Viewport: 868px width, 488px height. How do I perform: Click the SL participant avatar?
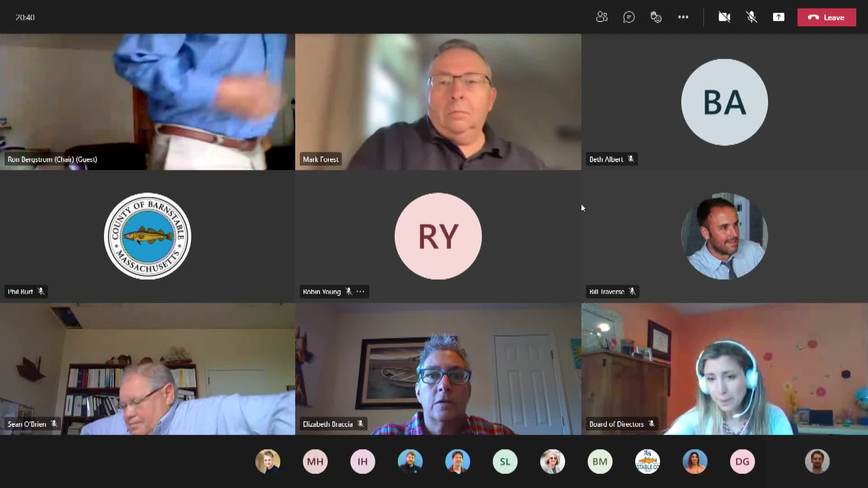click(505, 461)
